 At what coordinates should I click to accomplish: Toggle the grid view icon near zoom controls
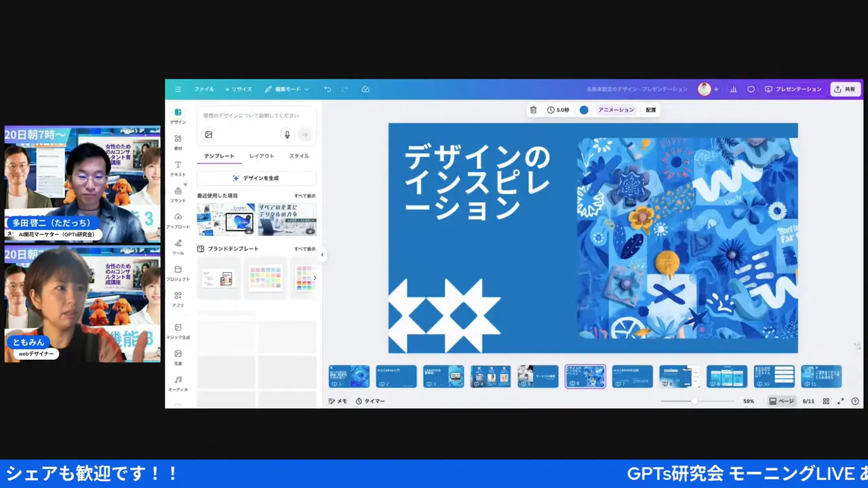coord(826,401)
